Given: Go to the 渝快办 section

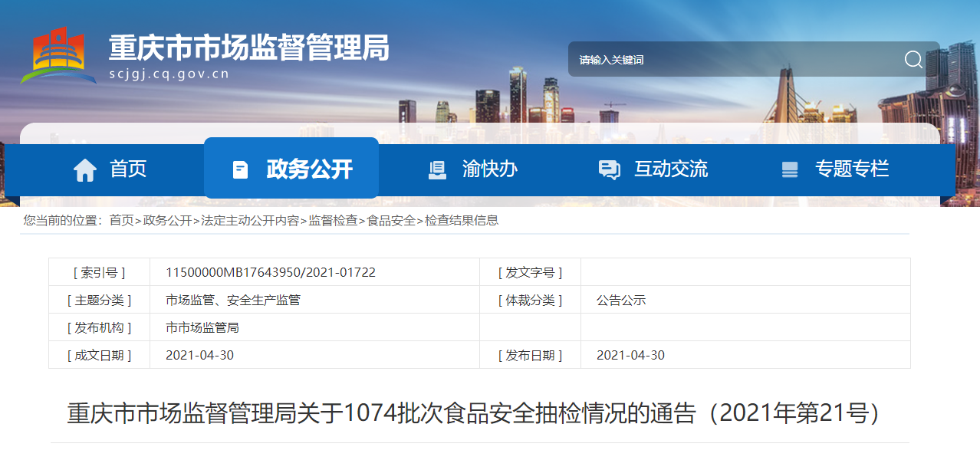Looking at the screenshot, I should pos(490,169).
